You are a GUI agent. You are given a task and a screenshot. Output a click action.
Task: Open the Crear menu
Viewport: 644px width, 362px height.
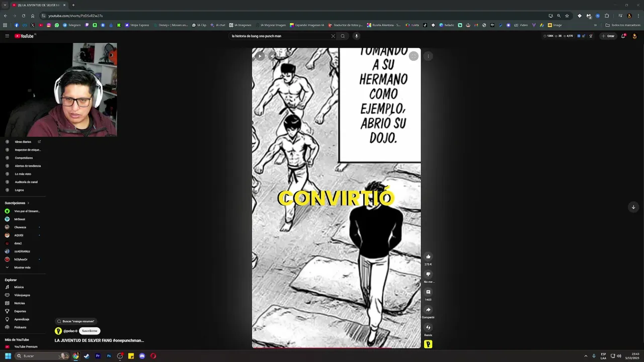click(x=608, y=36)
